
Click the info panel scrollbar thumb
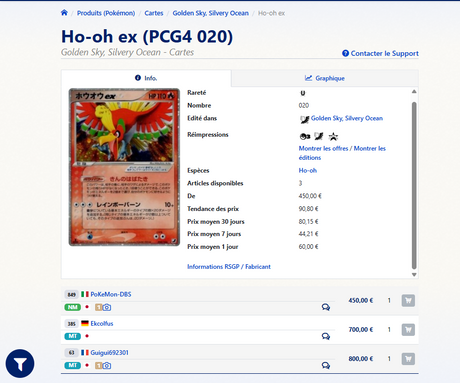tap(414, 185)
